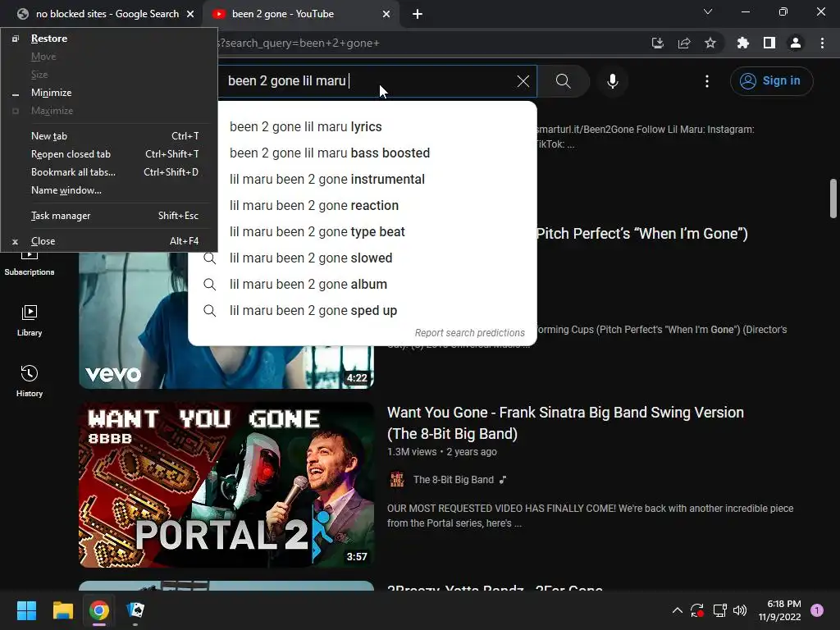Open network display icon in tray

coord(719,610)
